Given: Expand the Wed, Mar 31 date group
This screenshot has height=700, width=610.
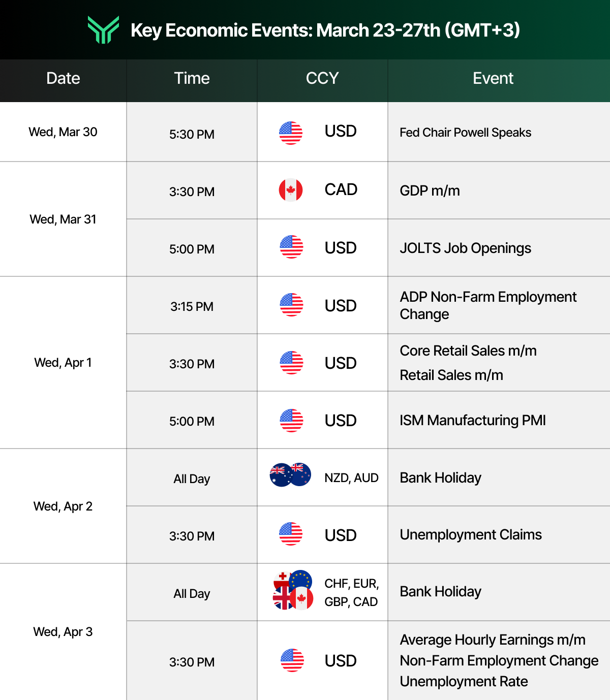Looking at the screenshot, I should tap(63, 219).
